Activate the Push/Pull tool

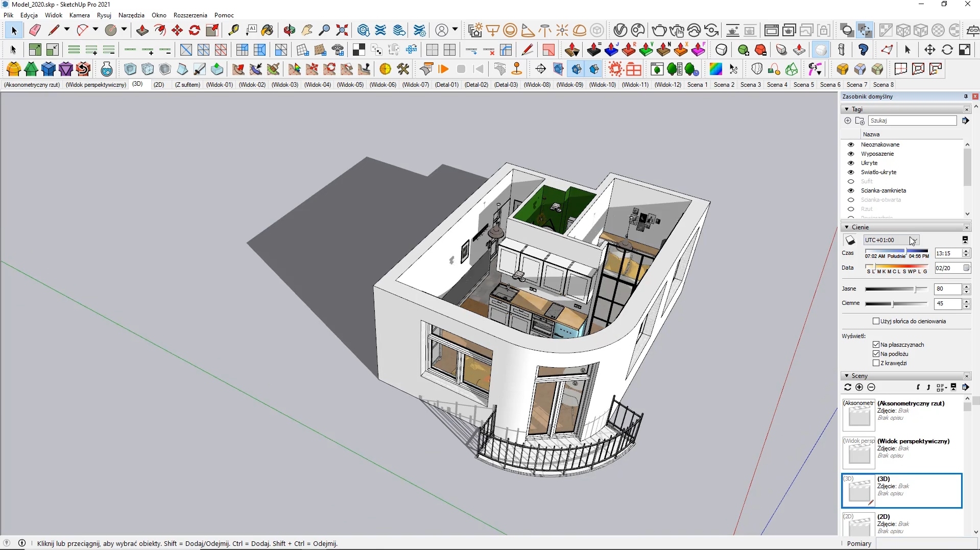(x=142, y=30)
